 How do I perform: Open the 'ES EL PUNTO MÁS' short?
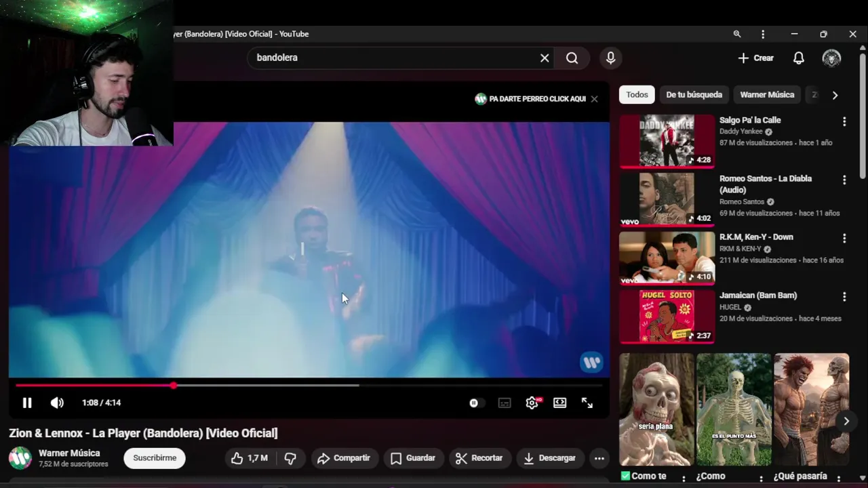pos(734,409)
